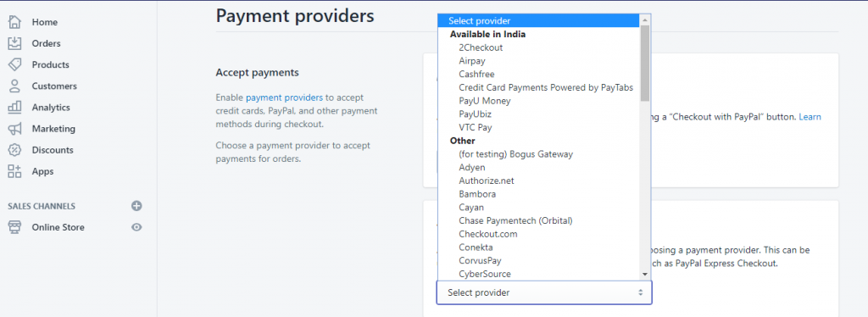Click the Learn more link about PayPal

(810, 117)
